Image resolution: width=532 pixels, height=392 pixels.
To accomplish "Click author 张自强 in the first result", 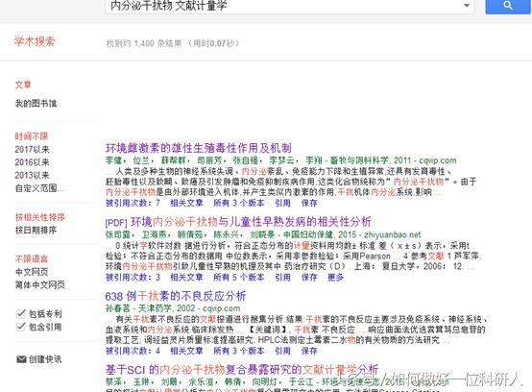I will (245, 160).
